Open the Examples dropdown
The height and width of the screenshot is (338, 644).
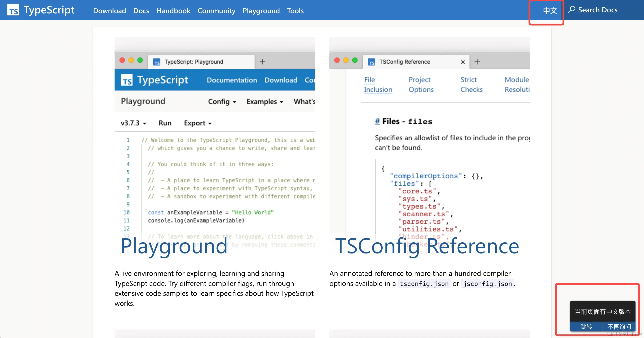(x=264, y=102)
